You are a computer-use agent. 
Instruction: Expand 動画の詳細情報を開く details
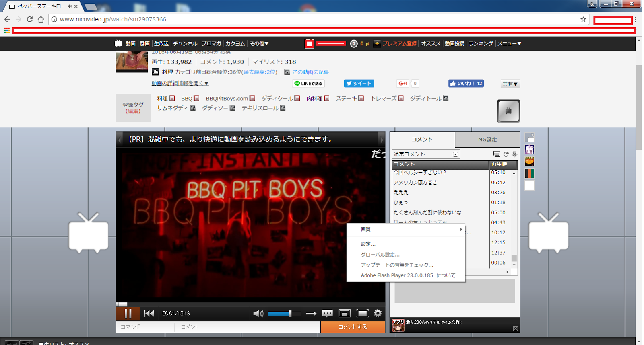180,83
